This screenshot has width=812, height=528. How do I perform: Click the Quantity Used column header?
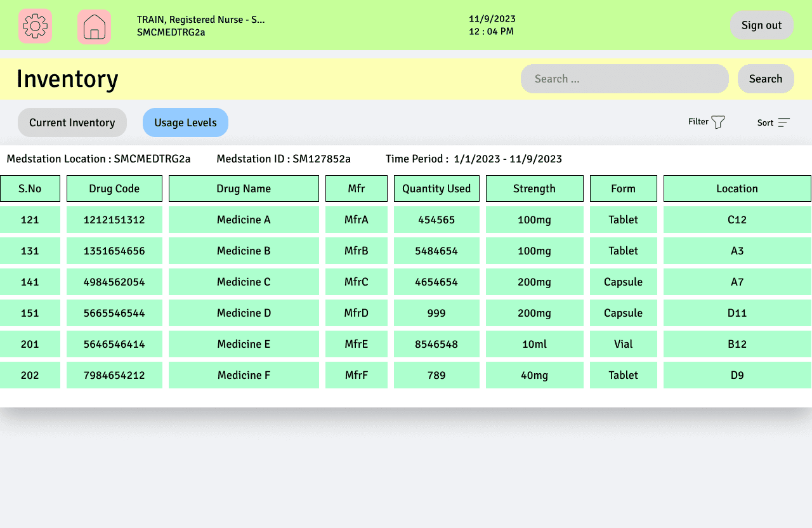tap(436, 188)
